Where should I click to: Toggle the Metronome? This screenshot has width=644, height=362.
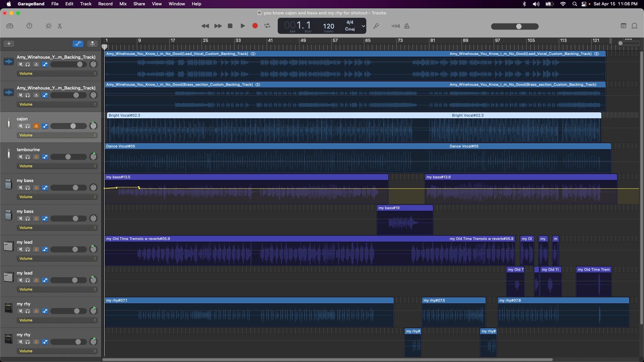pyautogui.click(x=407, y=26)
